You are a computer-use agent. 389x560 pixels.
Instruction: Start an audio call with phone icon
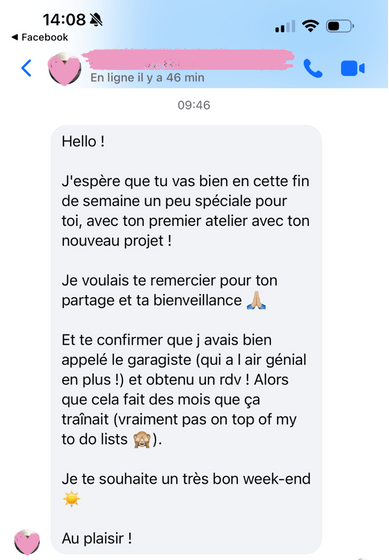point(313,68)
